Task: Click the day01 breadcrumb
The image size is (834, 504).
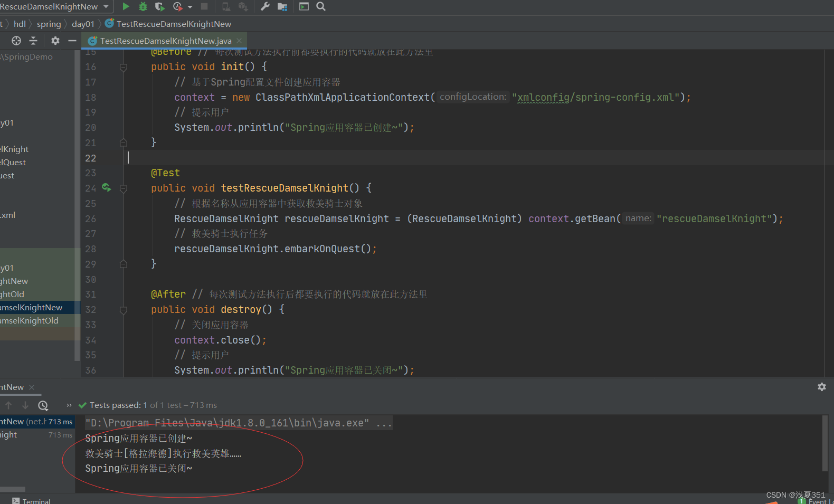Action: coord(83,24)
